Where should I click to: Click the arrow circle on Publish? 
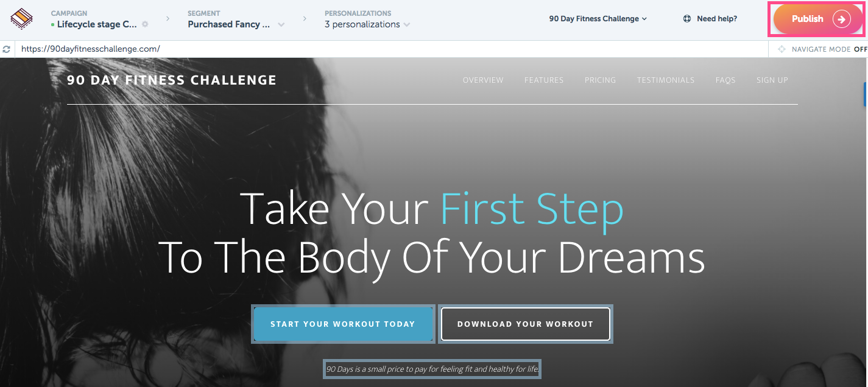point(841,19)
